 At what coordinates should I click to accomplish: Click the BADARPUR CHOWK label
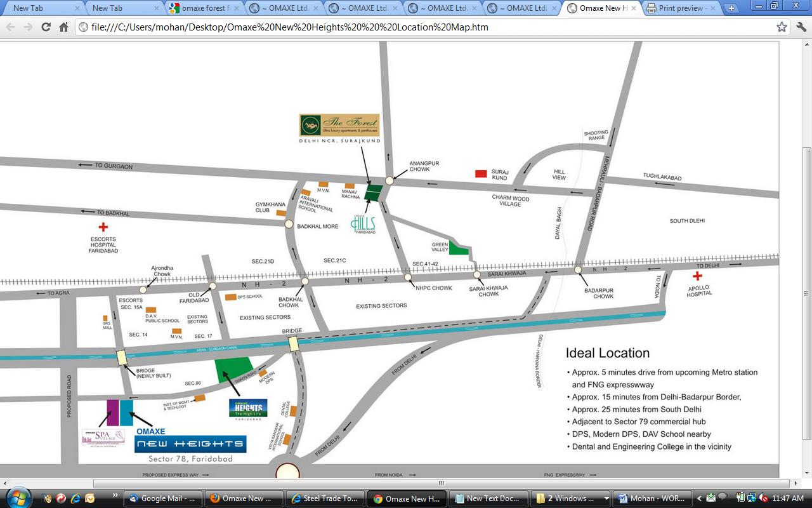coord(599,293)
